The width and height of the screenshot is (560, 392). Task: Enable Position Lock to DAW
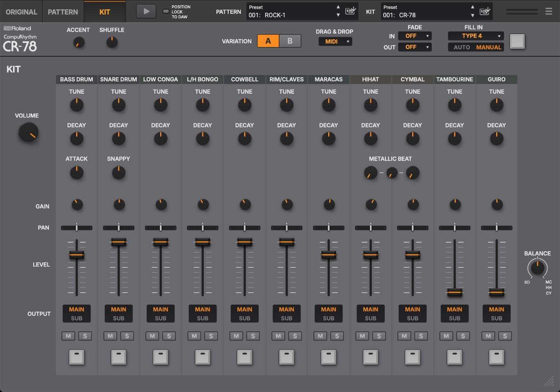[165, 11]
